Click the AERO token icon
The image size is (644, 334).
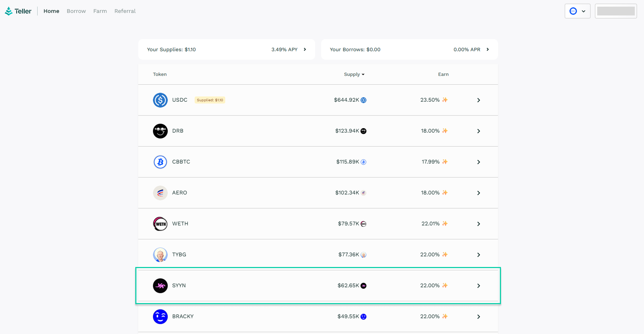[160, 193]
